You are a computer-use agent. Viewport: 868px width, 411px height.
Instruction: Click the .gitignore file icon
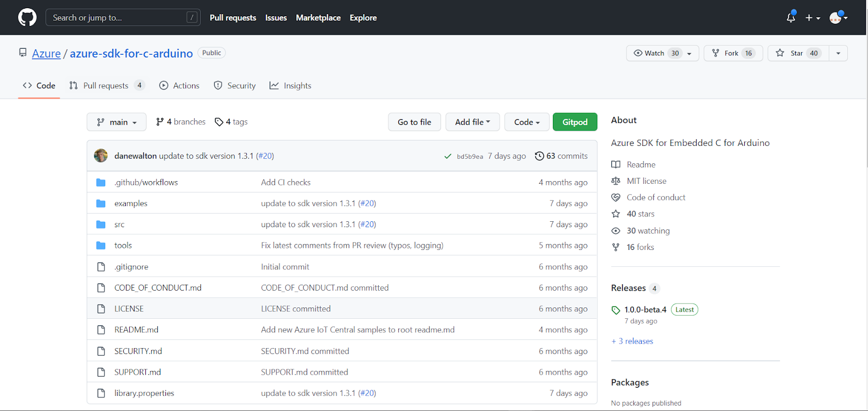click(x=101, y=267)
